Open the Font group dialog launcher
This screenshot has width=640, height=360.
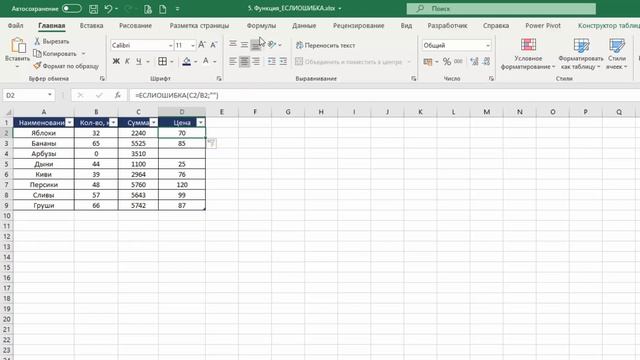click(219, 78)
